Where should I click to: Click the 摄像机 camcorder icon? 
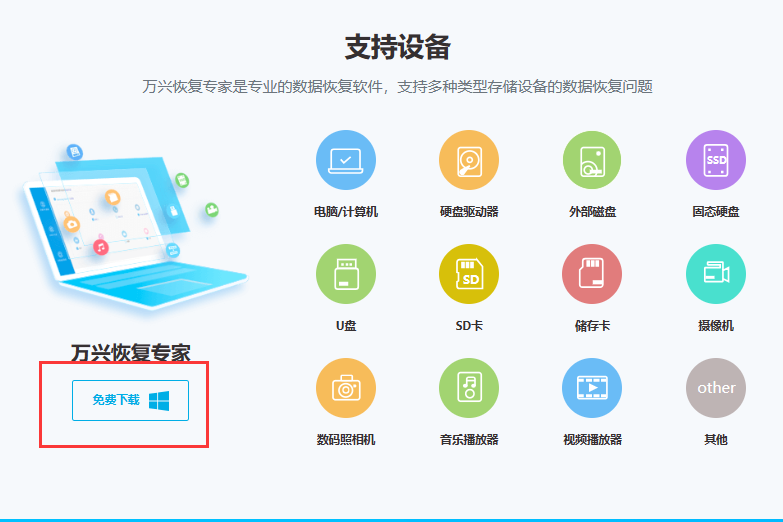pyautogui.click(x=716, y=274)
